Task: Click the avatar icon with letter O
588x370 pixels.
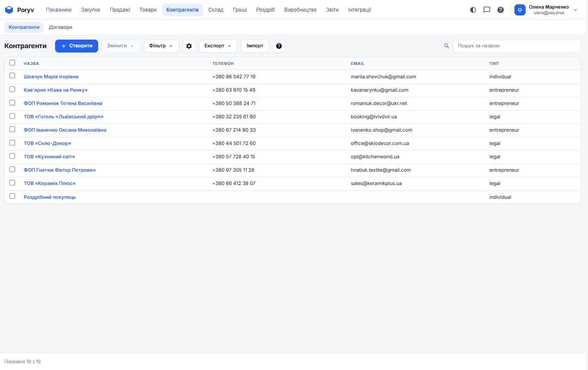Action: 520,10
